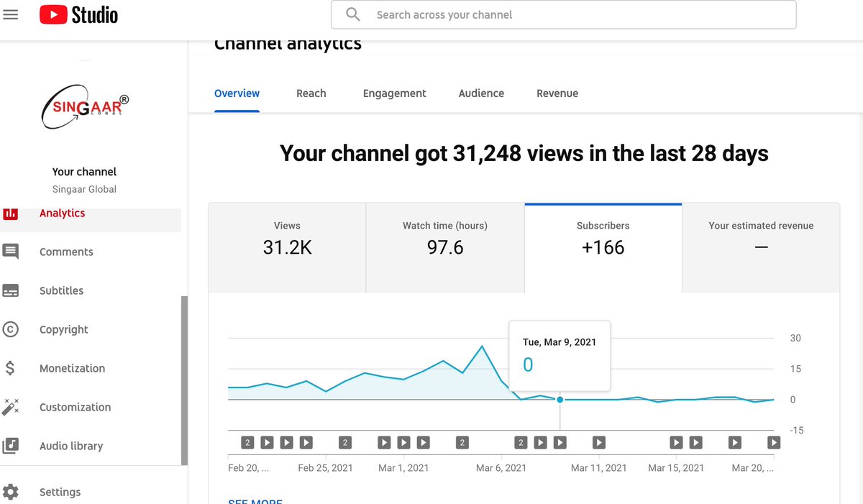Switch to the Reach tab

[311, 93]
